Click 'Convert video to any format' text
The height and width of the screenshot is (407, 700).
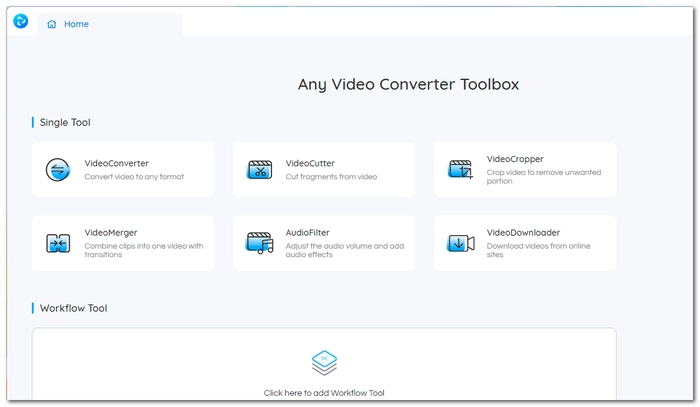(x=134, y=177)
